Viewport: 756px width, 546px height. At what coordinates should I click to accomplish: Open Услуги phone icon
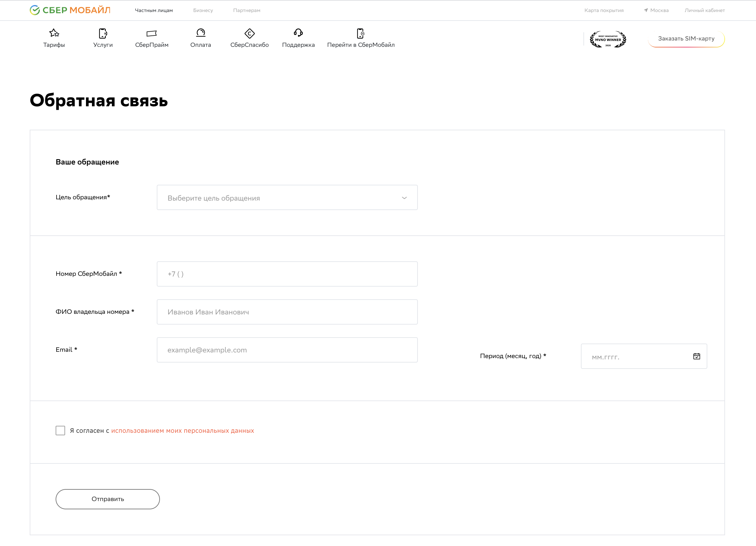[103, 33]
